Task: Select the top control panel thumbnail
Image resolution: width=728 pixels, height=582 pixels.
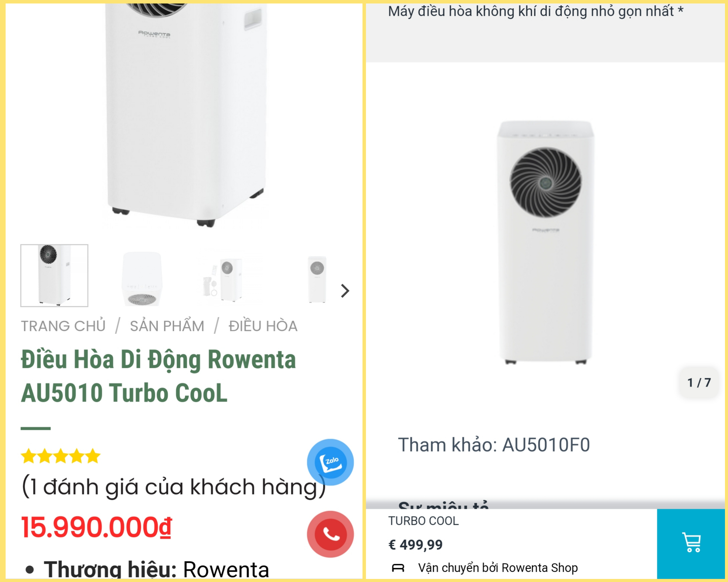Action: click(x=142, y=279)
